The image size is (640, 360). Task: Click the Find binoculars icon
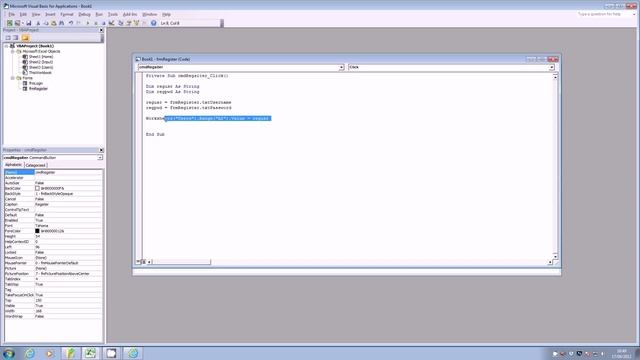click(62, 23)
